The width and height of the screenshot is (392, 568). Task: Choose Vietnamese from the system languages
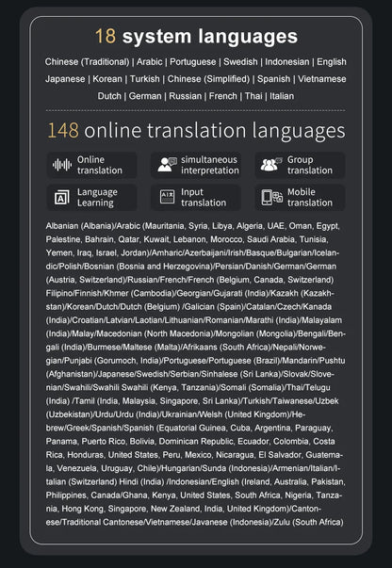click(x=321, y=79)
